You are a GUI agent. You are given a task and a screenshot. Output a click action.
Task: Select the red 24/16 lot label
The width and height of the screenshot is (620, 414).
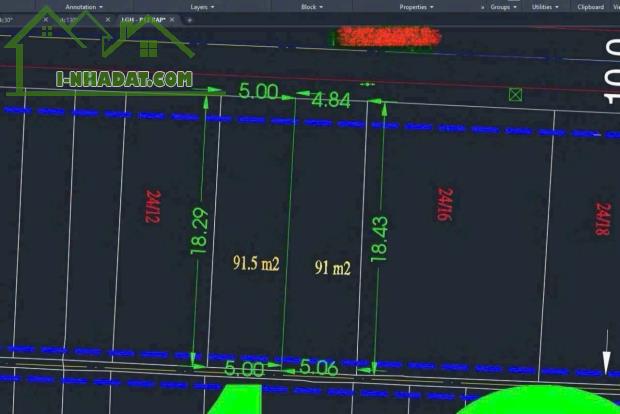pyautogui.click(x=445, y=204)
